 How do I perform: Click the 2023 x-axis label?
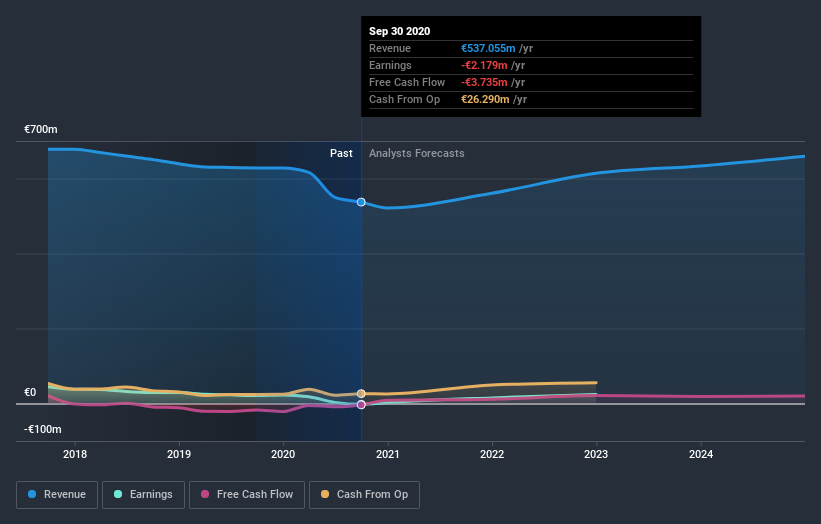[596, 454]
